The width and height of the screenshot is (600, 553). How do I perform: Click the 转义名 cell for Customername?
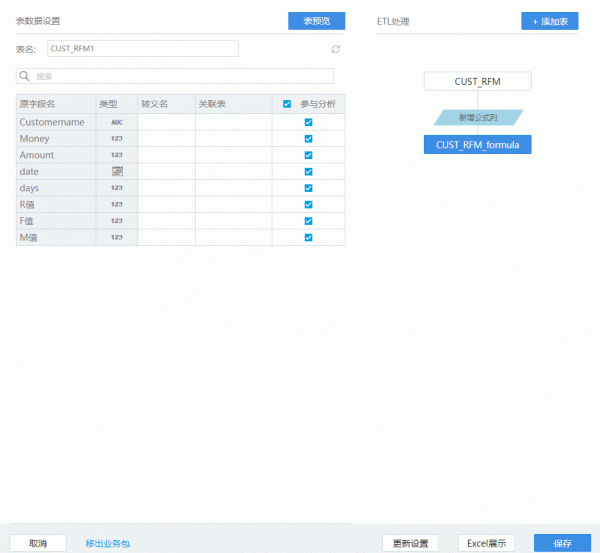166,122
